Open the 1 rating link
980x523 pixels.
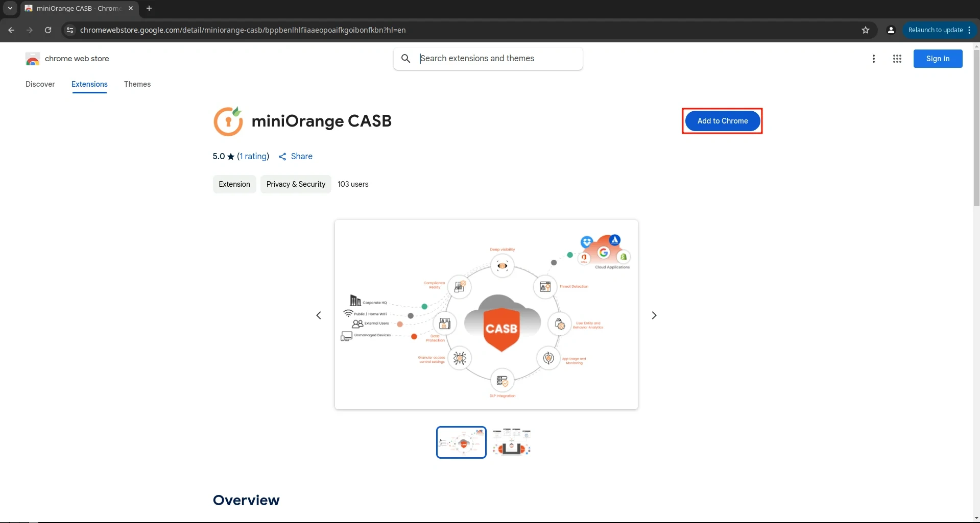click(x=253, y=156)
